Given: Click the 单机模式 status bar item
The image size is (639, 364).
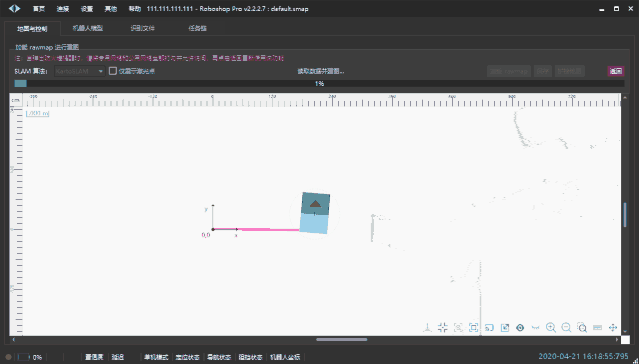Looking at the screenshot, I should [156, 357].
